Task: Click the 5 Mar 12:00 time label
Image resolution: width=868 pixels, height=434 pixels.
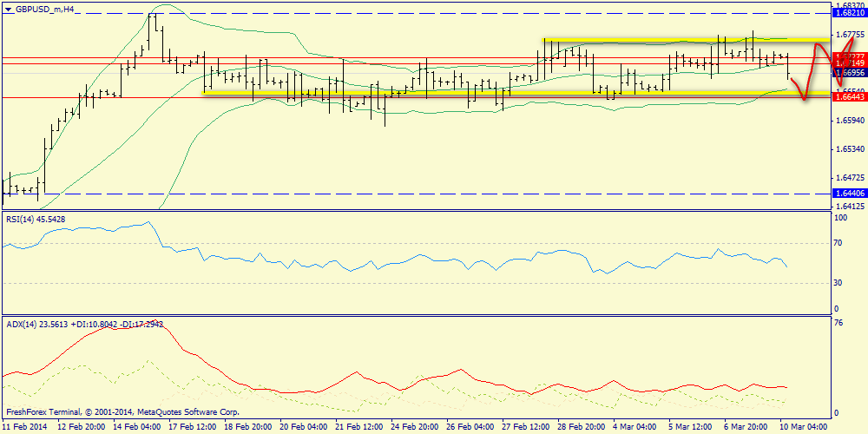Action: coord(692,427)
